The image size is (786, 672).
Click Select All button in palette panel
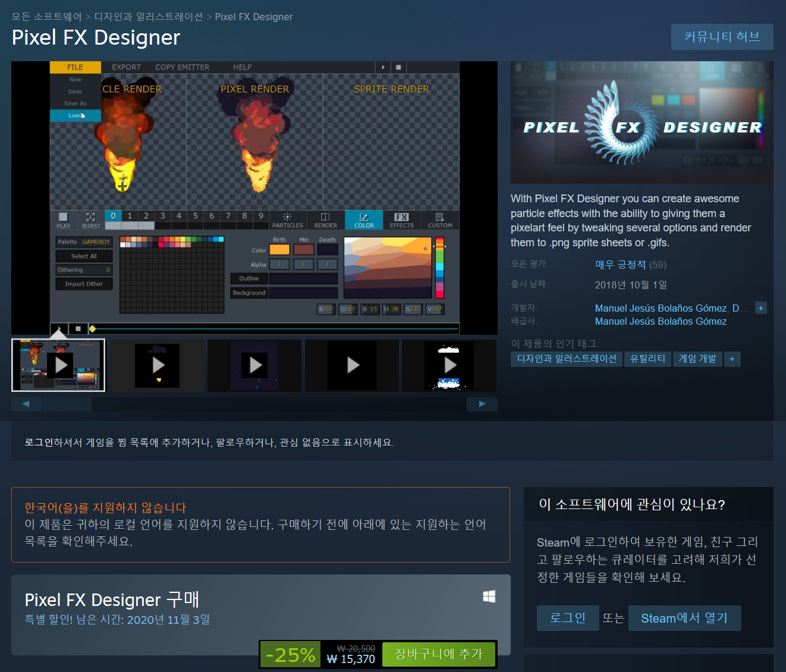[x=84, y=256]
